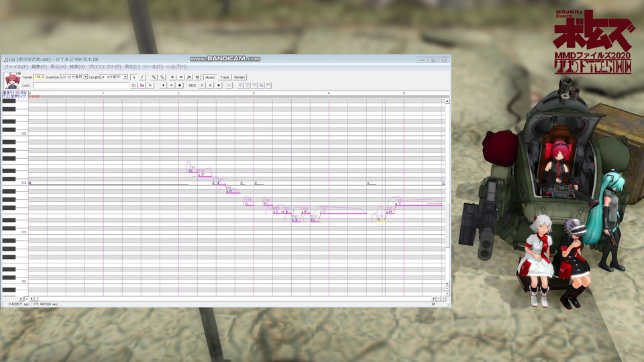
Task: Click the horizontal zoom plus button
Action: pyautogui.click(x=443, y=299)
